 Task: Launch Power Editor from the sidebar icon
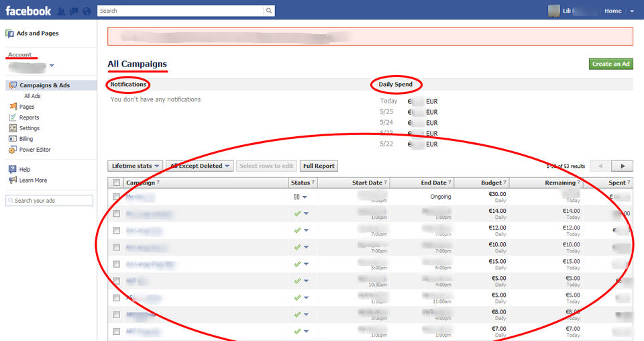point(13,150)
